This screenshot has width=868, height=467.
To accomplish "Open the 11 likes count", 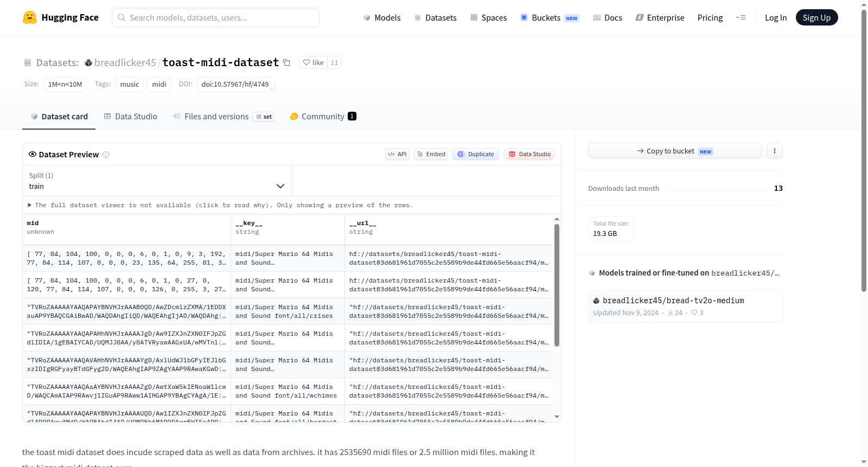I will (334, 62).
